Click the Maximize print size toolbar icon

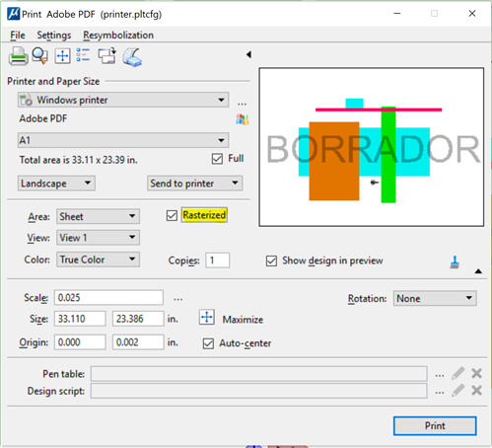62,56
